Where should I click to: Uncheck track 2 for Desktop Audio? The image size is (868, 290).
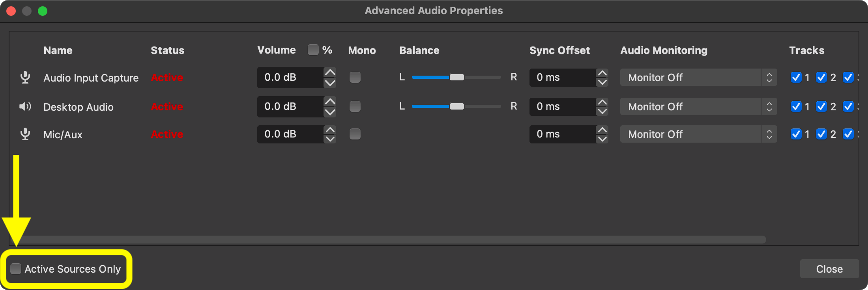point(821,106)
